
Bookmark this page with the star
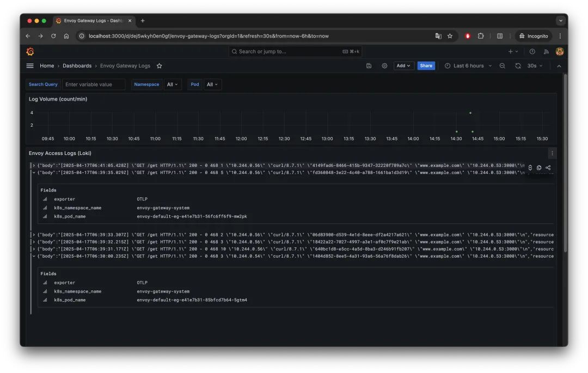(450, 36)
